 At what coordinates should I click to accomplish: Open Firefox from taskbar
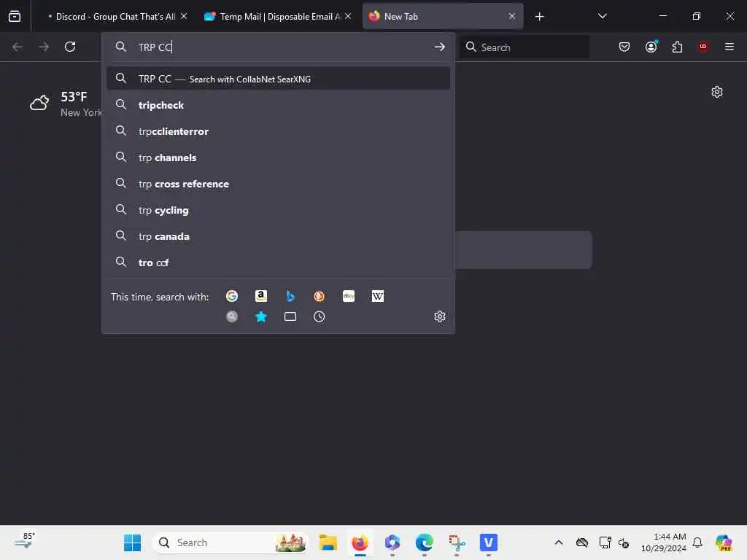[x=360, y=542]
